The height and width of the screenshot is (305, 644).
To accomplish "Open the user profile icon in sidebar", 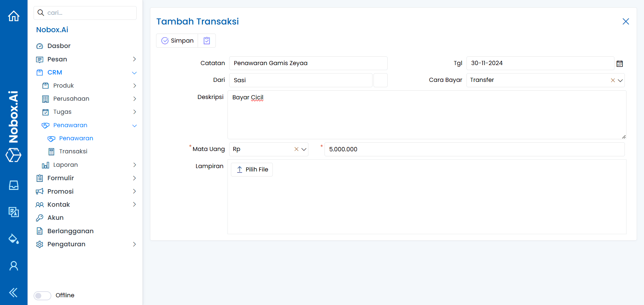I will pyautogui.click(x=13, y=265).
